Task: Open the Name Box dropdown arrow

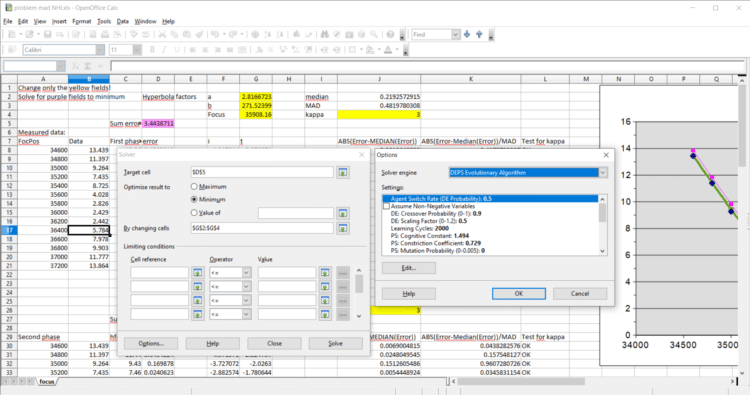Action: point(60,66)
